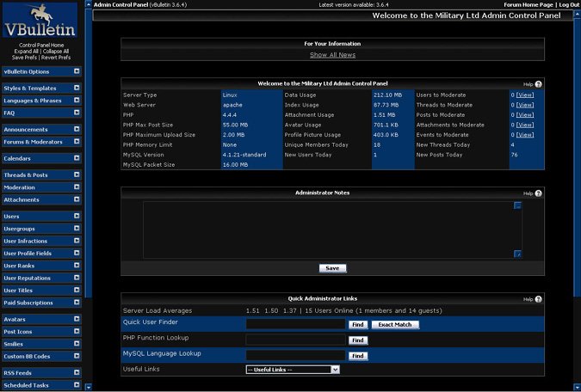
Task: Expand User Profile Fields section
Action: [x=77, y=253]
